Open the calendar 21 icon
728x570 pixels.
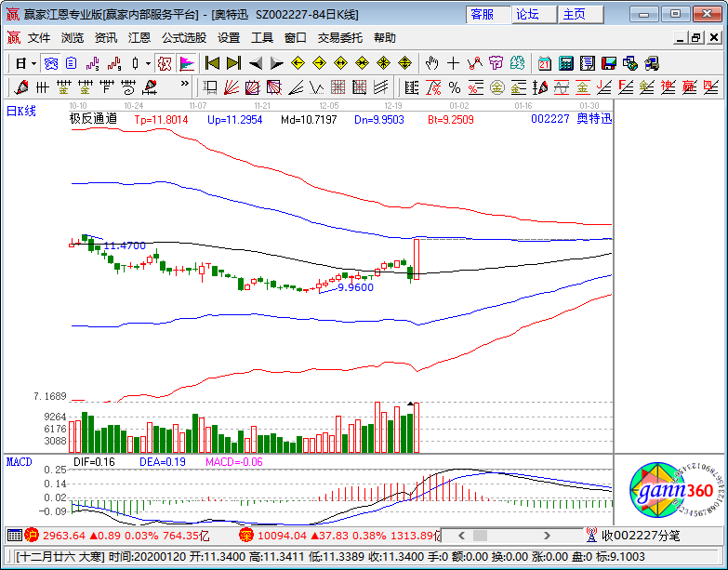pyautogui.click(x=545, y=63)
